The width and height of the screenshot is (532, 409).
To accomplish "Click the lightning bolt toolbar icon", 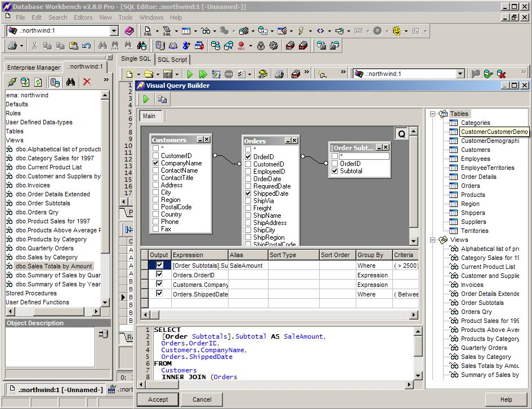I will [x=301, y=31].
